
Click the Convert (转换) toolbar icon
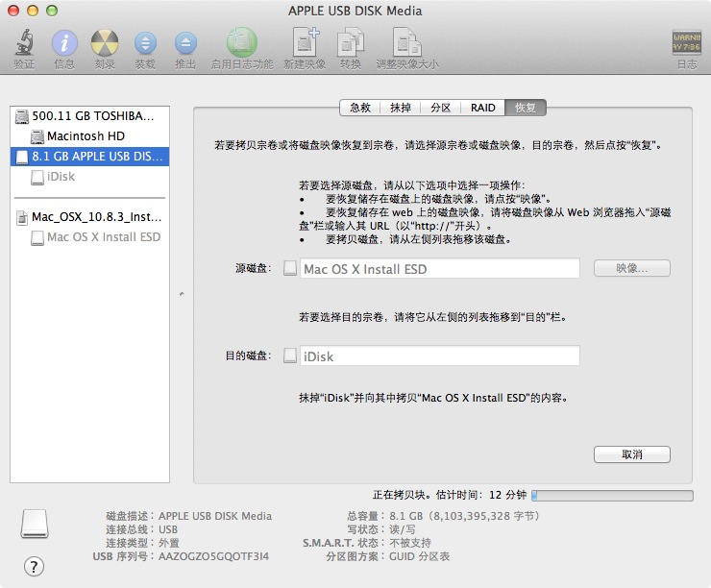pos(351,42)
